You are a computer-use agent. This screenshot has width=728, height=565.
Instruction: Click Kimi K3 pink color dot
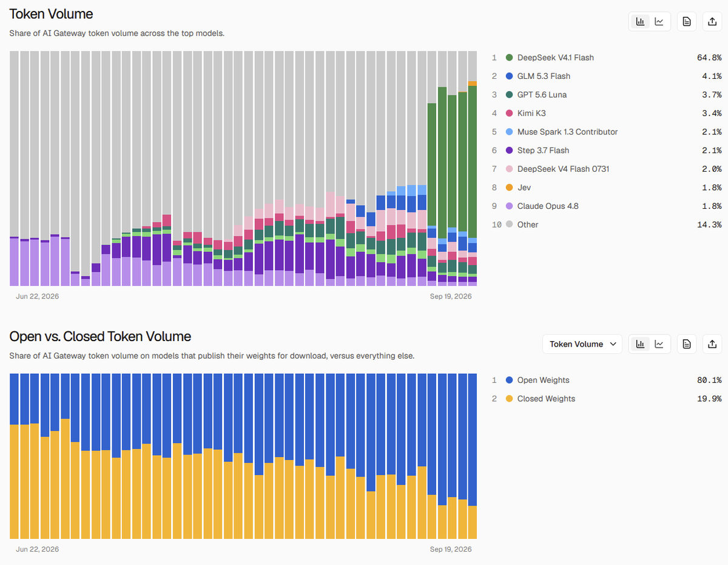509,113
